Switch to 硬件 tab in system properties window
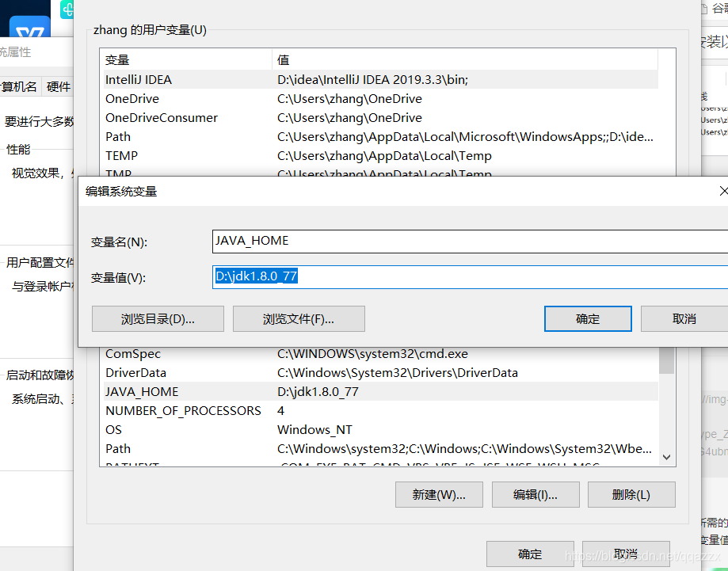Image resolution: width=728 pixels, height=571 pixels. 59,87
